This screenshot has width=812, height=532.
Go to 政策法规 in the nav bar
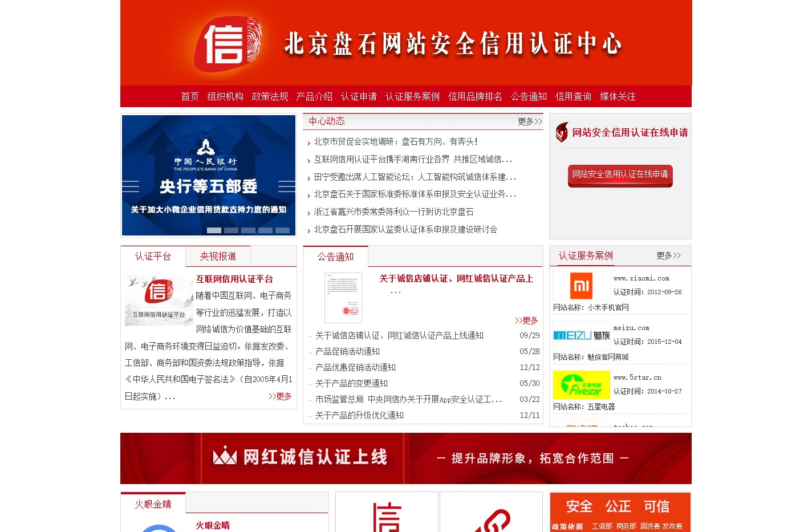click(x=270, y=96)
